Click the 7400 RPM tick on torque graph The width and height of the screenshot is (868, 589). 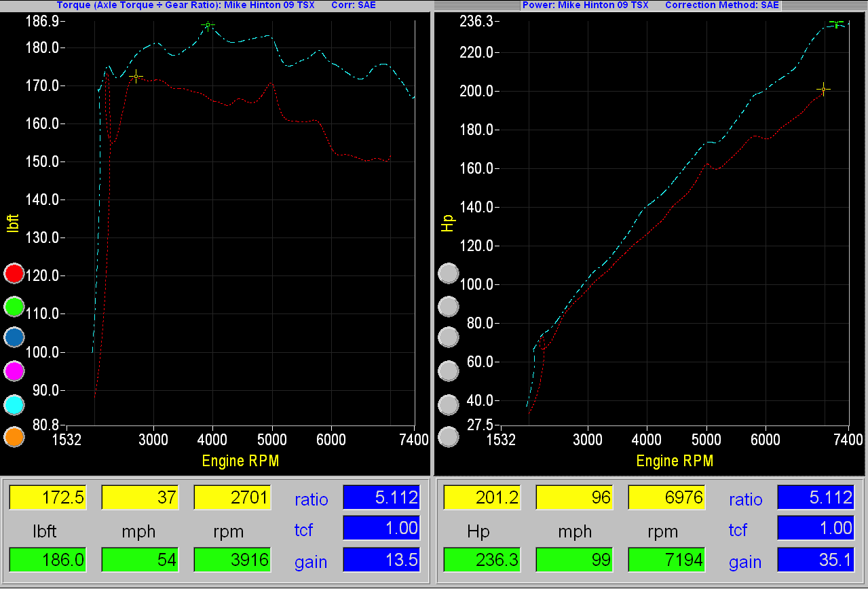tap(415, 439)
